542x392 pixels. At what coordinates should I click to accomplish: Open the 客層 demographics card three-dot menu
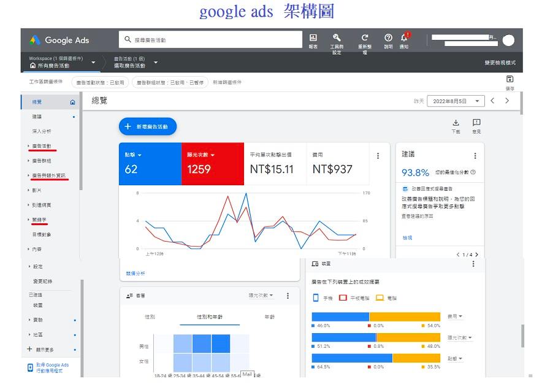[288, 296]
